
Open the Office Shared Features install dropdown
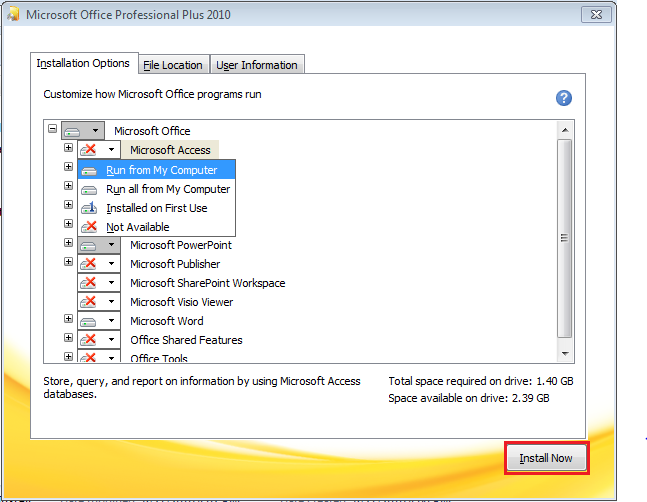(99, 339)
